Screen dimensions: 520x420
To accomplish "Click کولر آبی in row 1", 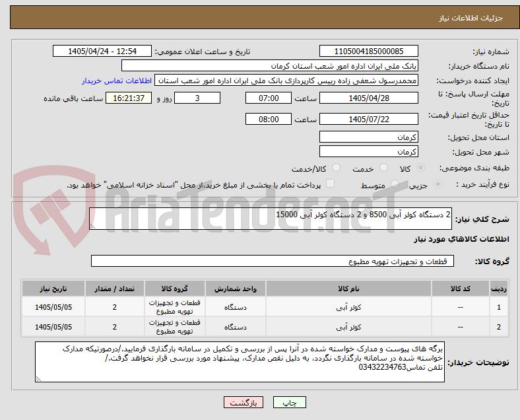I will point(348,307).
